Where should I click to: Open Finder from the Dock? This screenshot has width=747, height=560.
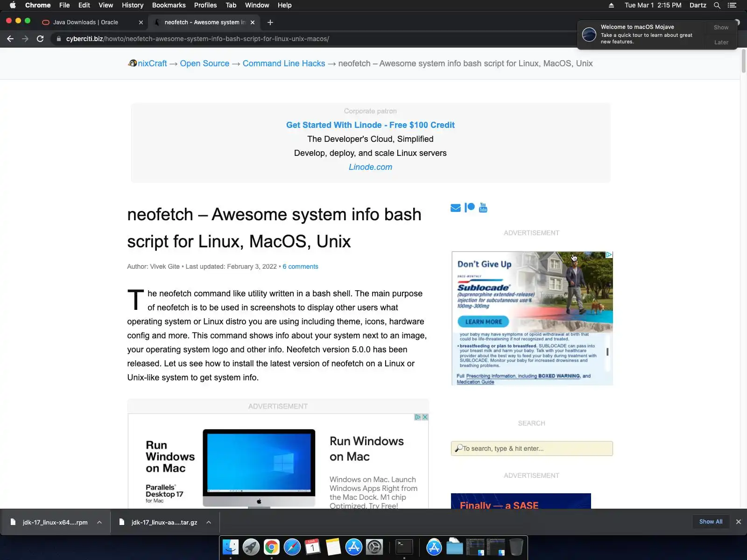tap(231, 547)
